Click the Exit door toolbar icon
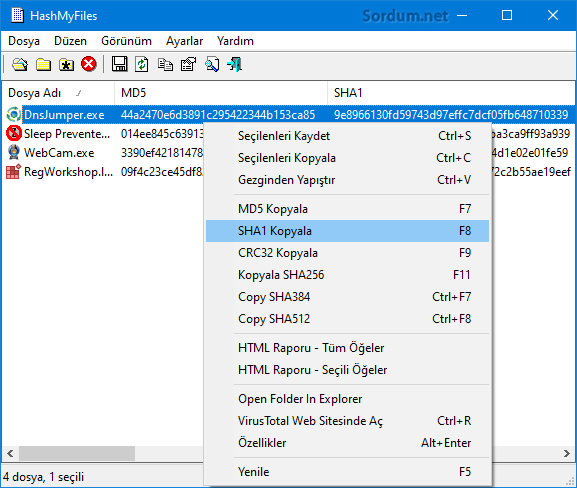 click(x=235, y=64)
